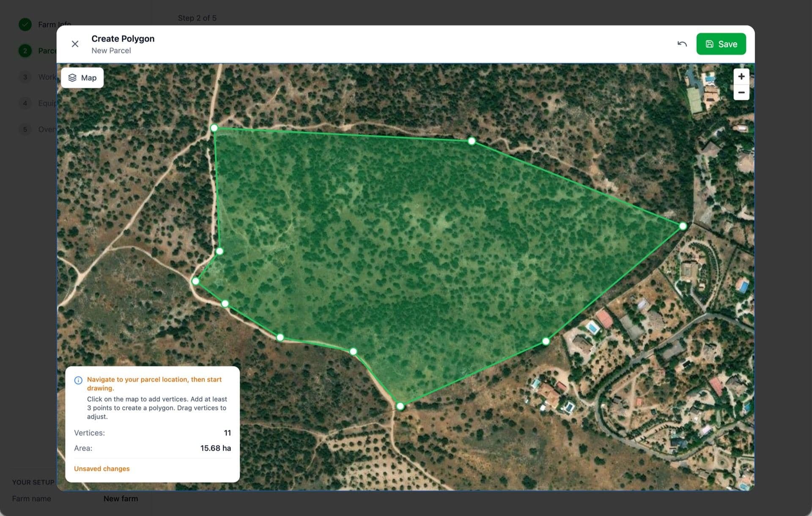Click the New farm name value
The image size is (812, 516).
[121, 499]
